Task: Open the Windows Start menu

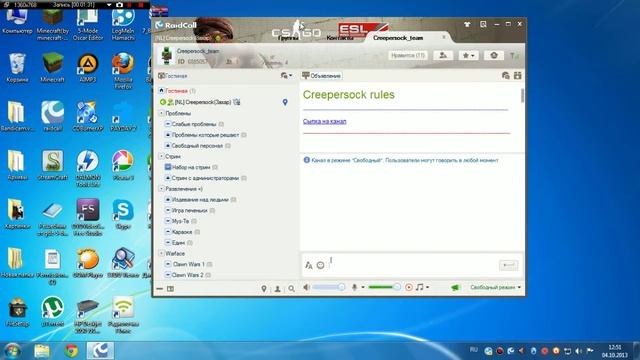Action: pos(12,351)
